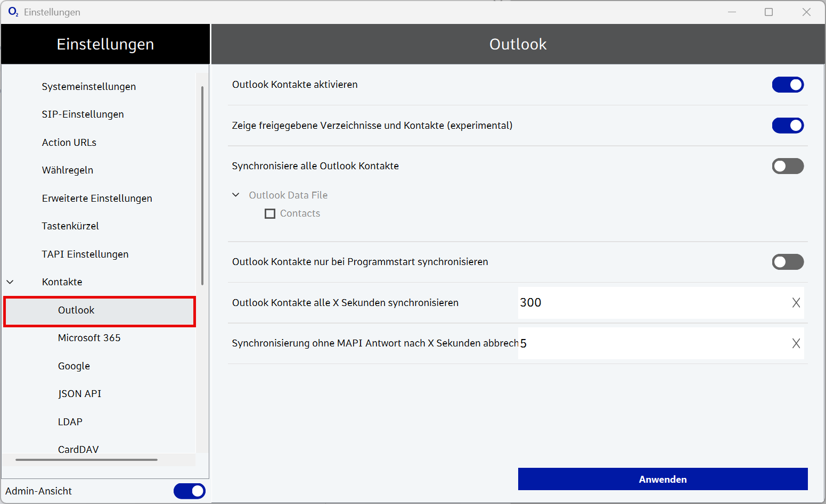The image size is (826, 504).
Task: Click the sidebar horizontal scrollbar
Action: [x=86, y=460]
